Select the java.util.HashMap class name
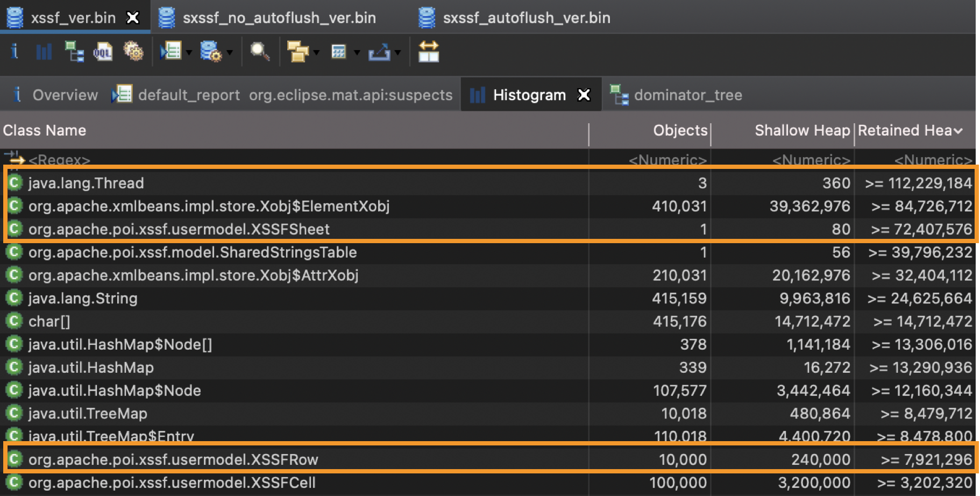980x496 pixels. (91, 367)
